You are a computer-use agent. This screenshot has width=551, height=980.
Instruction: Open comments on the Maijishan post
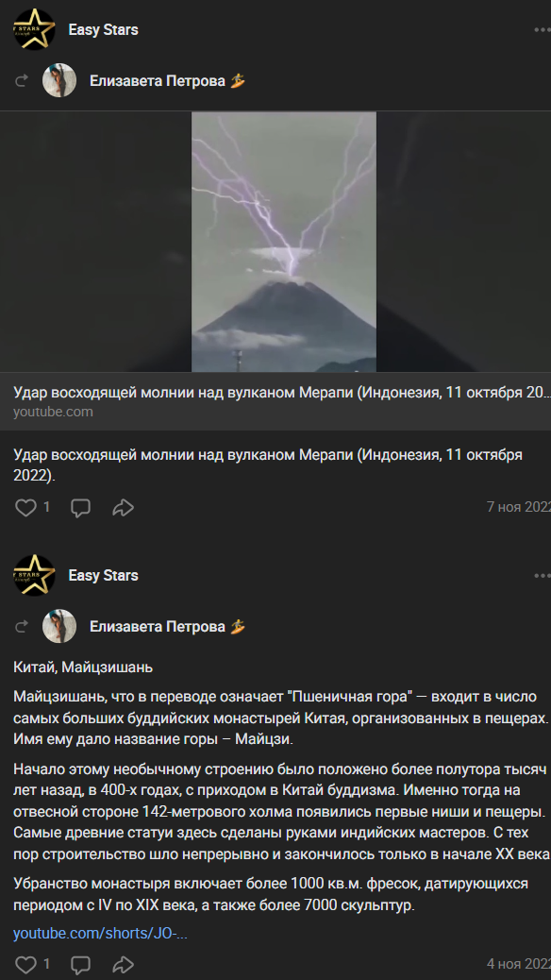pos(80,964)
